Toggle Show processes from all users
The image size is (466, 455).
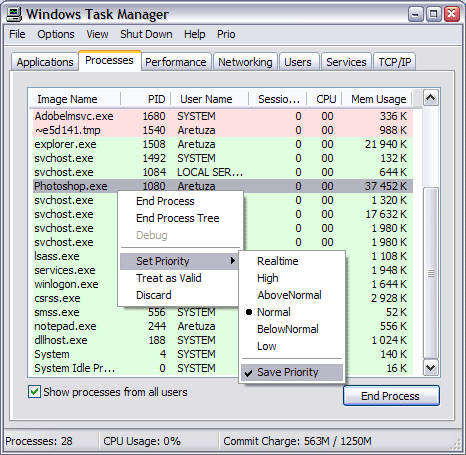[x=34, y=392]
